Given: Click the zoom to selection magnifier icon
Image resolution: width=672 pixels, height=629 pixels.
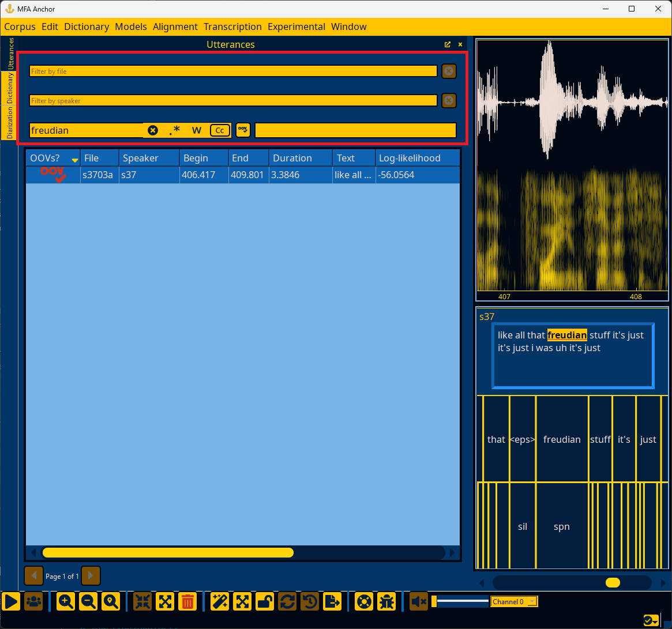Looking at the screenshot, I should [x=111, y=601].
